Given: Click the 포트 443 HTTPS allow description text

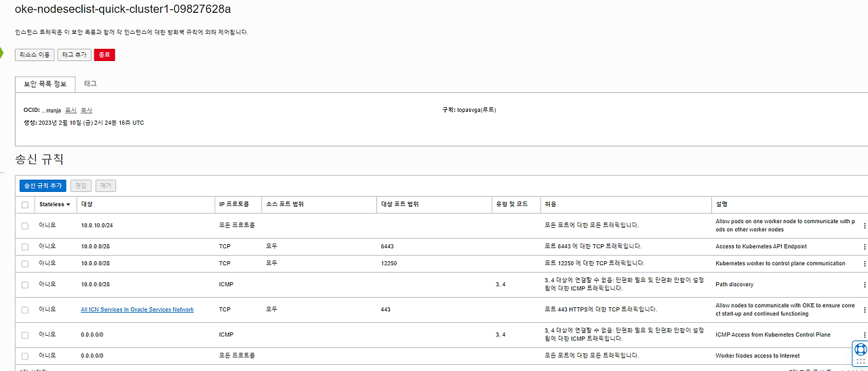Looking at the screenshot, I should tap(601, 310).
